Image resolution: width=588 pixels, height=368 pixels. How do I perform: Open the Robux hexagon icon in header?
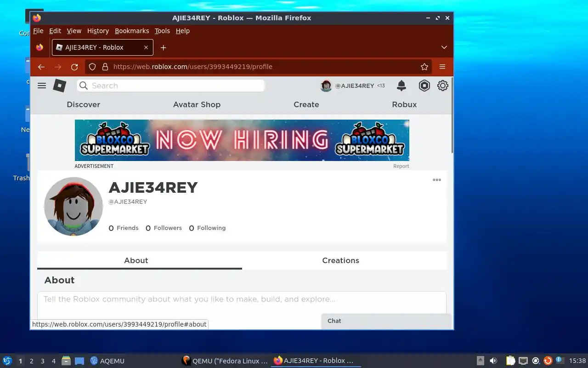click(424, 86)
